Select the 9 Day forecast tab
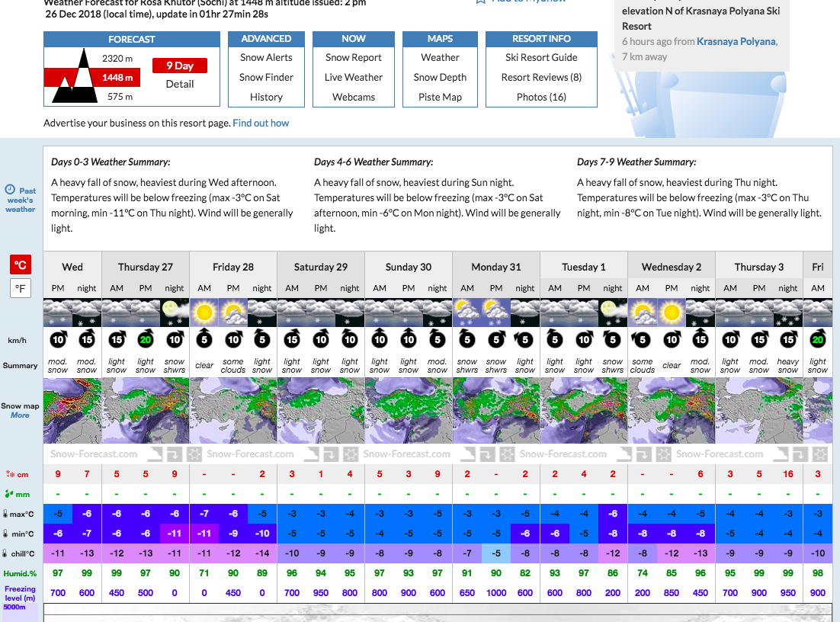Image resolution: width=840 pixels, height=622 pixels. coord(180,66)
